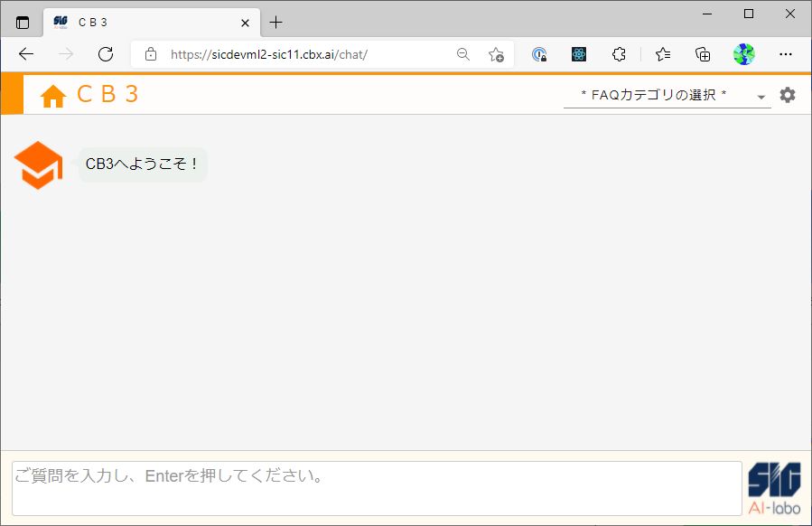The image size is (812, 526).
Task: Click the address bar URL
Action: 269,54
